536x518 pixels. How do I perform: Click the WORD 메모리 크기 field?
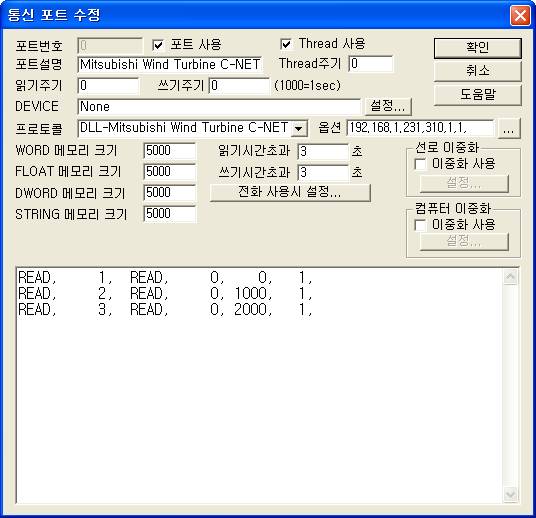pyautogui.click(x=170, y=151)
